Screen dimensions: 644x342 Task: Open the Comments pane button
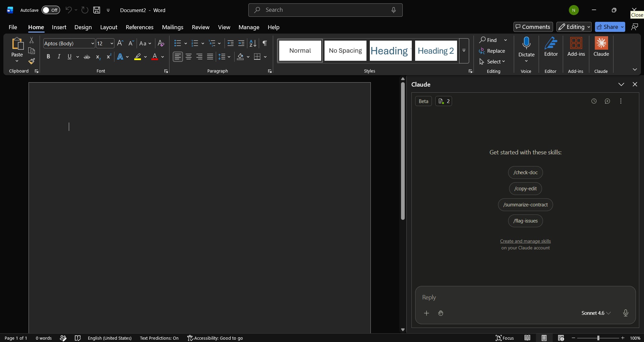coord(533,27)
